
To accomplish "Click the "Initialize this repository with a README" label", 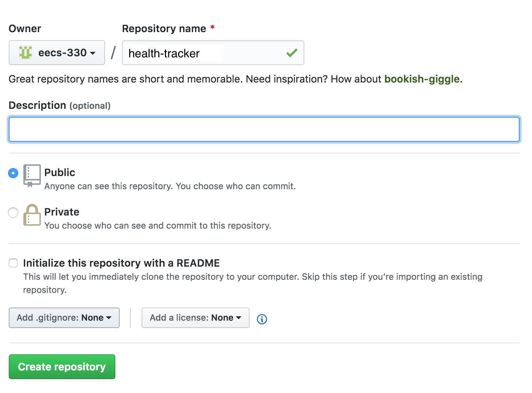I will [x=121, y=263].
